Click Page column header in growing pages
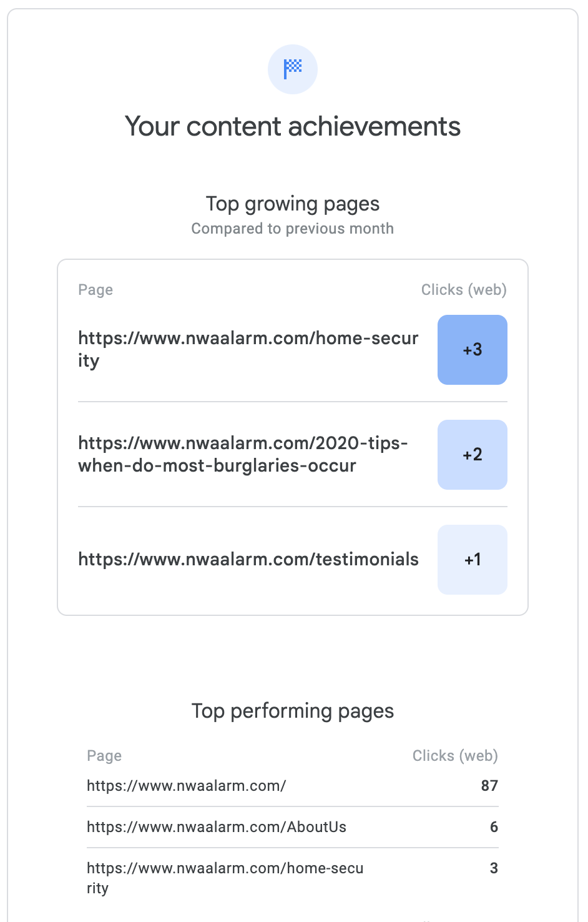 96,290
